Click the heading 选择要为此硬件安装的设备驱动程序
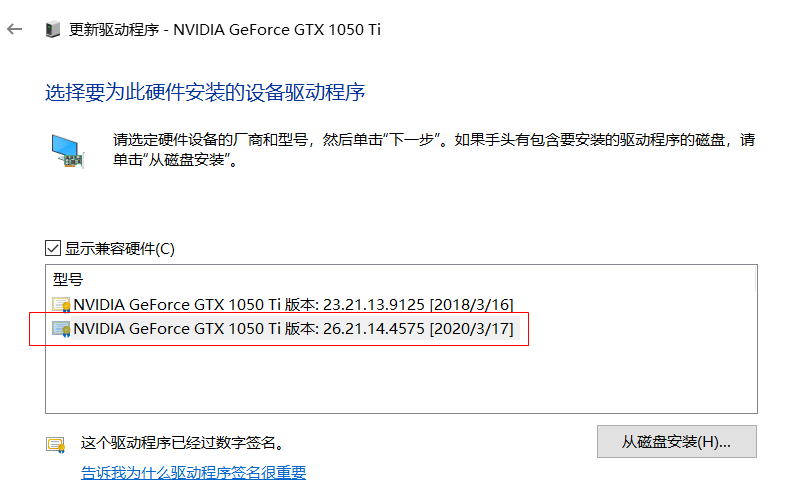The image size is (788, 499). pos(205,93)
